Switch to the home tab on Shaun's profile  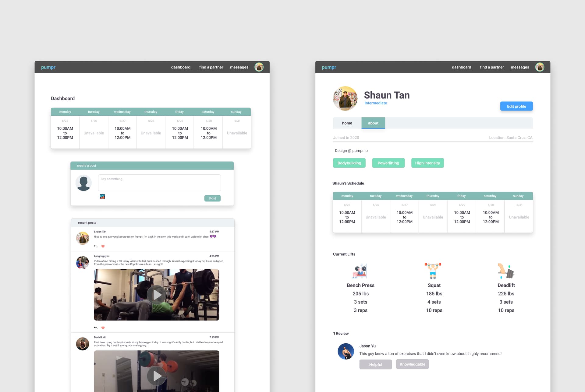coord(347,123)
